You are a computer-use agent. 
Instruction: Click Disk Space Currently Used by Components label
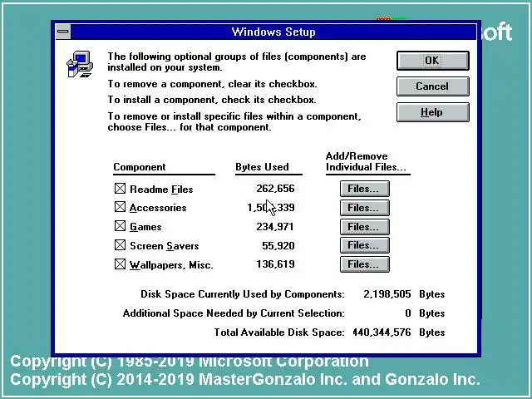coord(243,294)
